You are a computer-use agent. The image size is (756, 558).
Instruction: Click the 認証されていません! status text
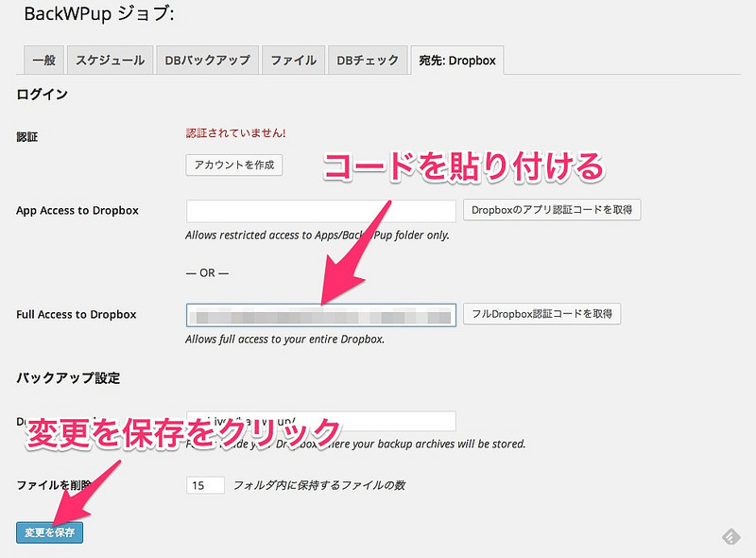coord(235,133)
